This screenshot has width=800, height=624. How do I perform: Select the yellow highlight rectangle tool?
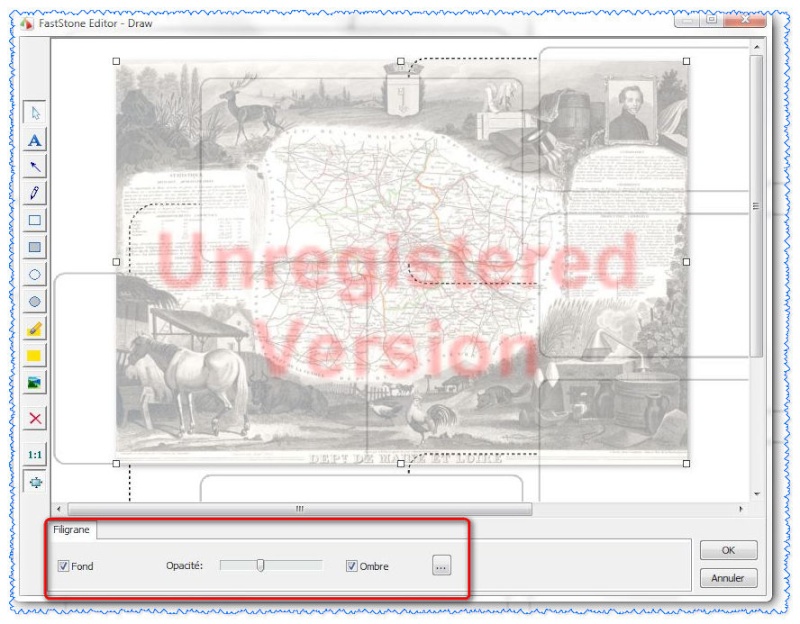(x=35, y=356)
